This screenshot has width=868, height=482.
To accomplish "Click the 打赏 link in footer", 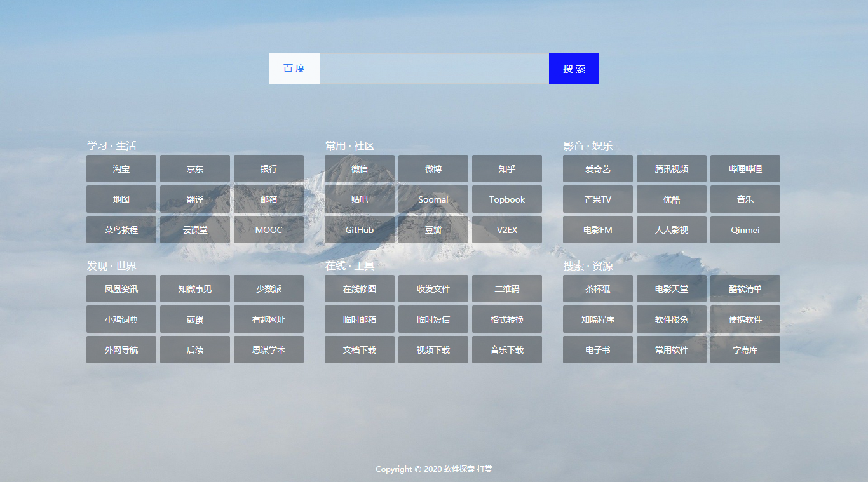I will click(x=485, y=469).
